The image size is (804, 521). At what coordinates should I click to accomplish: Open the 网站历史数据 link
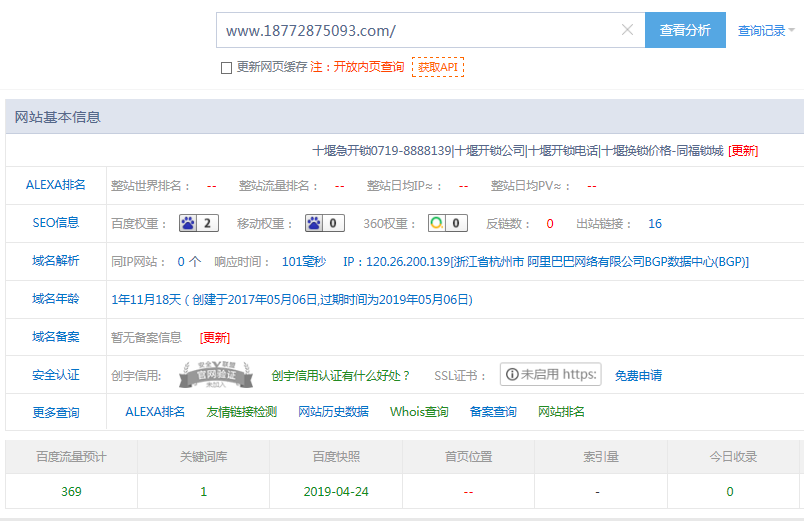[x=333, y=412]
